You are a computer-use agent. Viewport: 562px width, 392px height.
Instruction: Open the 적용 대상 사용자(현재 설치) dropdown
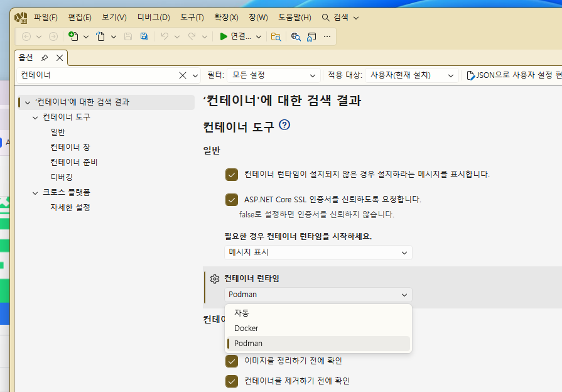(412, 75)
